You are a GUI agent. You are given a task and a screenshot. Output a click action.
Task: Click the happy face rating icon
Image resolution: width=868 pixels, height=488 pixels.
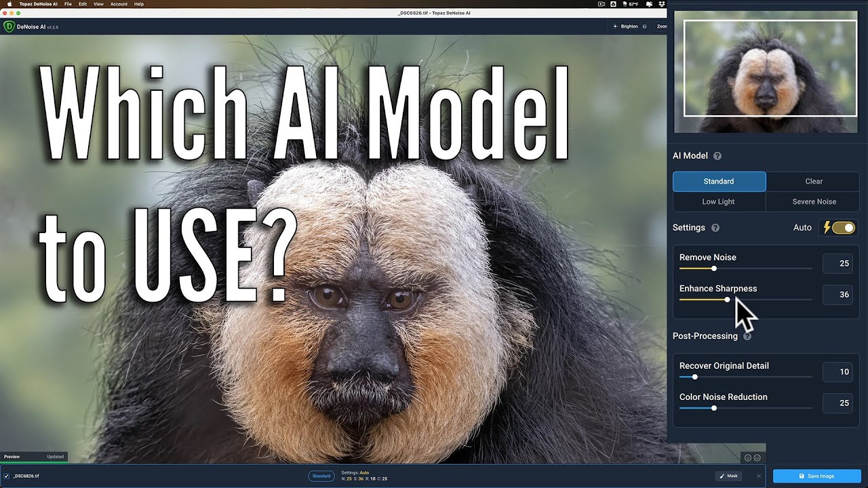click(748, 458)
